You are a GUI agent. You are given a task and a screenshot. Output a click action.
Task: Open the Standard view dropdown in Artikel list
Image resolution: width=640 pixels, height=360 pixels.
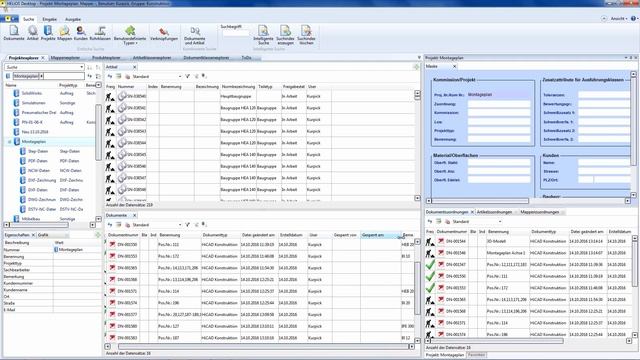point(180,76)
